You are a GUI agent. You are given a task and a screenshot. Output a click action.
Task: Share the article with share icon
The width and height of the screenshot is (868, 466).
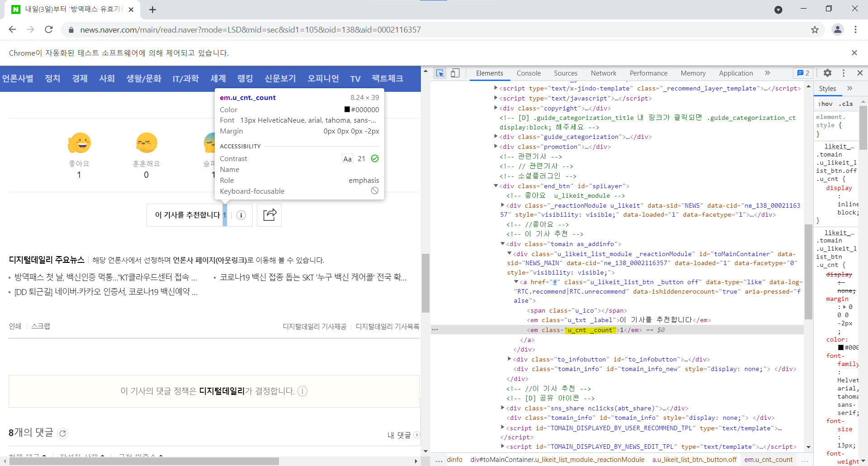click(269, 215)
